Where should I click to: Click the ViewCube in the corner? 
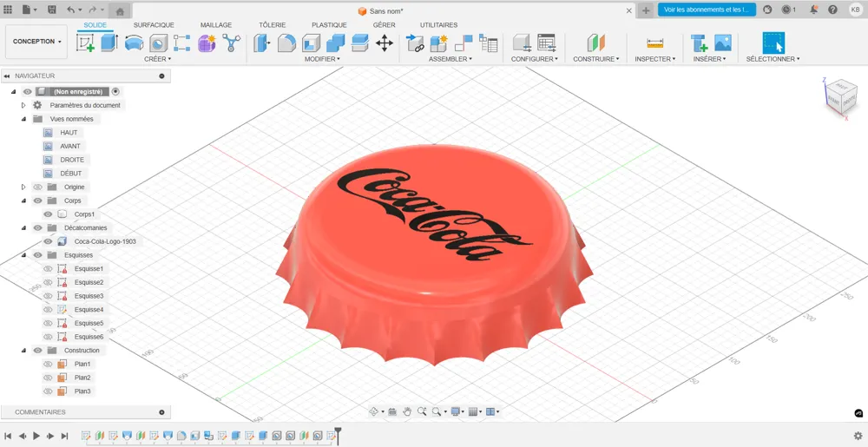tap(842, 95)
